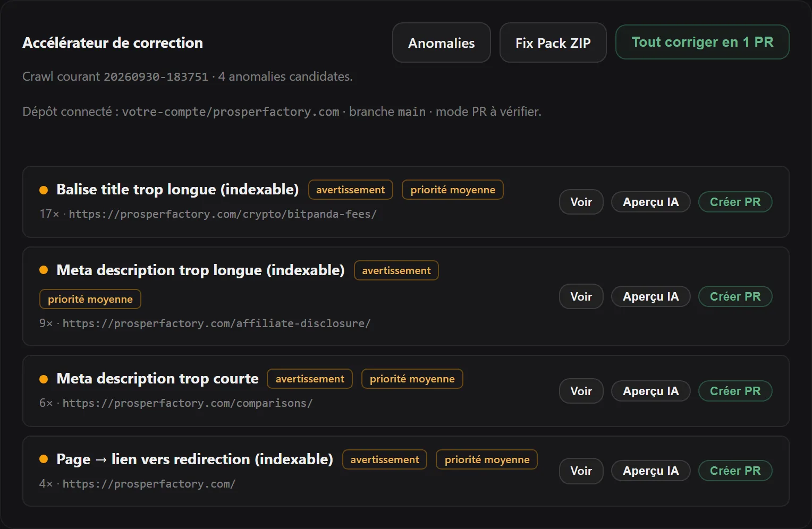Click priorité moyenne badge on Balise title row
This screenshot has height=529, width=812.
coord(453,190)
